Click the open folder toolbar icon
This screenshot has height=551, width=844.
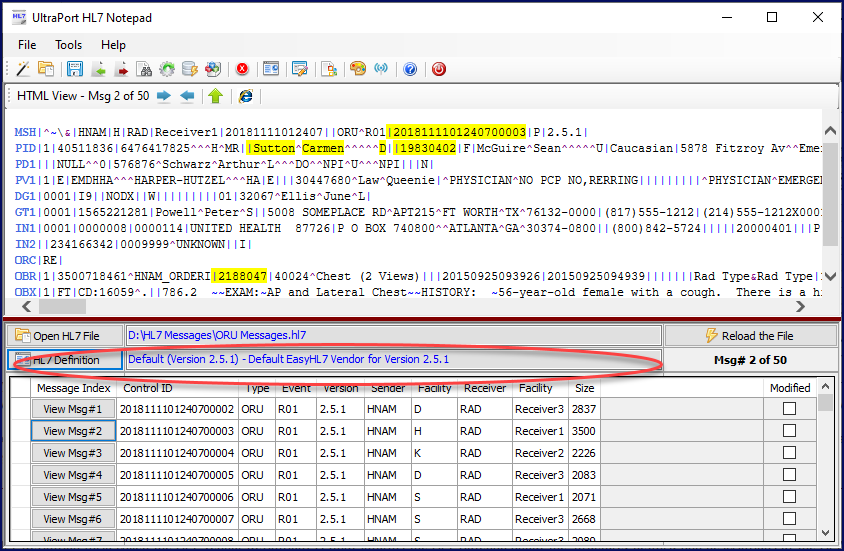(x=46, y=69)
